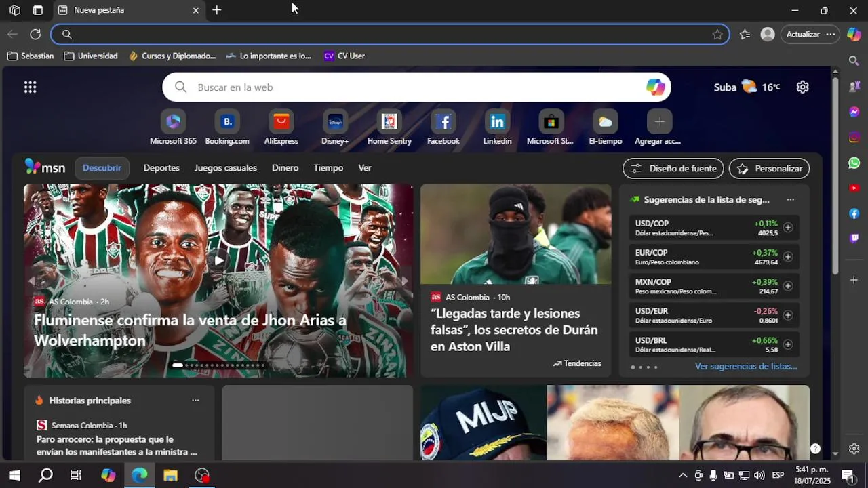Switch to the Juegos casuales tab
868x488 pixels.
click(225, 168)
